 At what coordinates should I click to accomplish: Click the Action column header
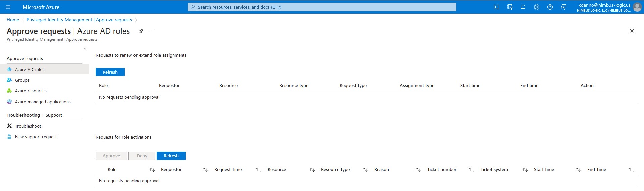pos(587,85)
